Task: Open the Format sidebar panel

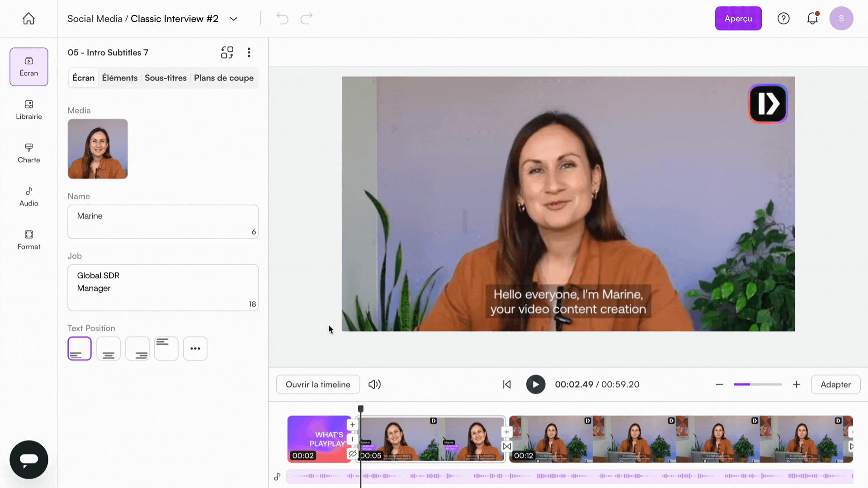Action: [x=28, y=240]
